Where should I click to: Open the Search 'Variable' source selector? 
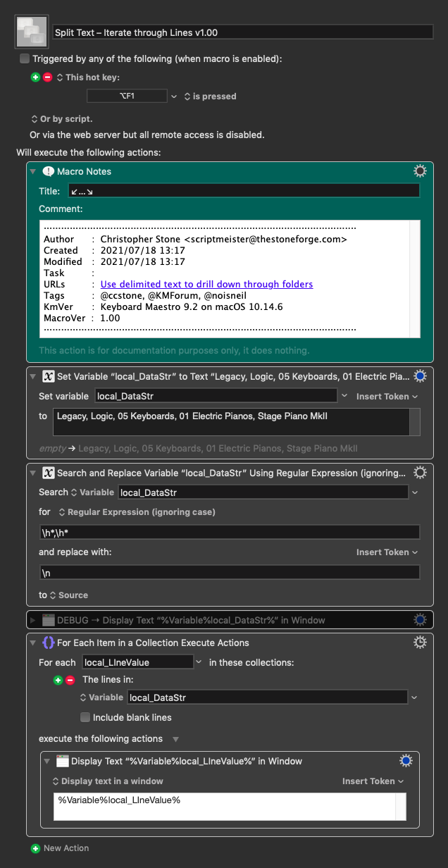click(x=92, y=492)
